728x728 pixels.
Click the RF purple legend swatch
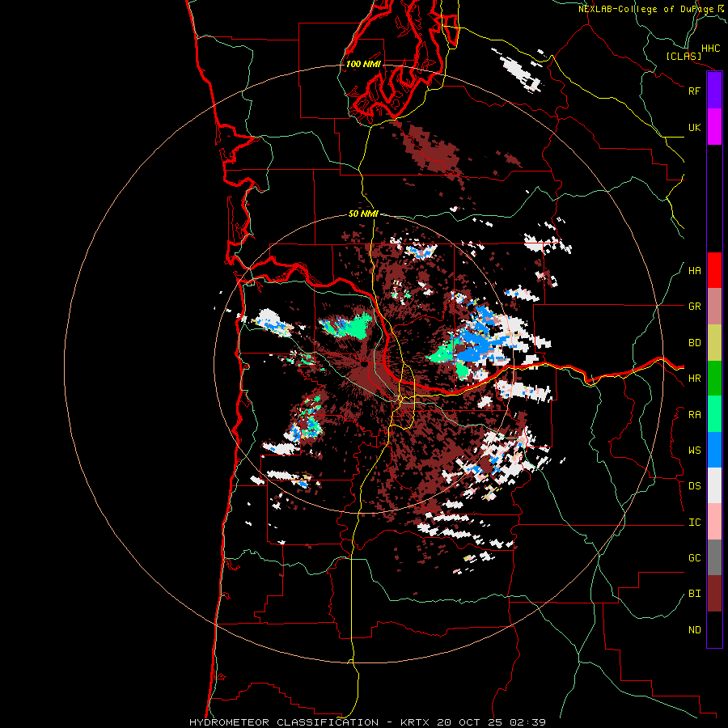pyautogui.click(x=714, y=91)
